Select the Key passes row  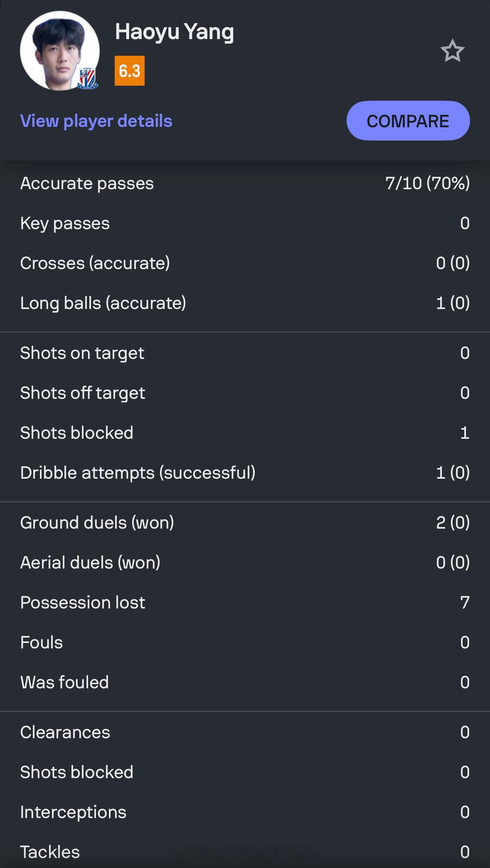245,223
